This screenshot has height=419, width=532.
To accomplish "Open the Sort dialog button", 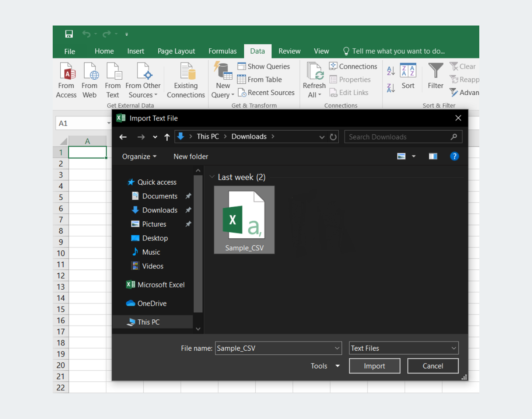I will (x=408, y=77).
